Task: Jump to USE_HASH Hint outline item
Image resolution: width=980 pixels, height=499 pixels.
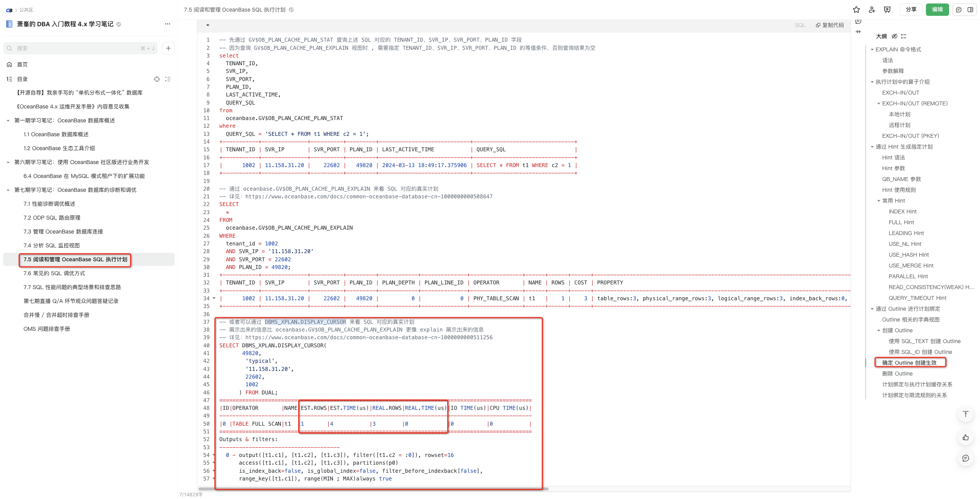Action: tap(908, 255)
